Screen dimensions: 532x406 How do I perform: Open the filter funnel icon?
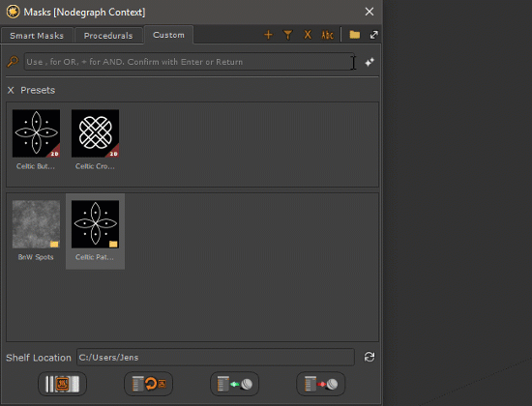[x=287, y=35]
